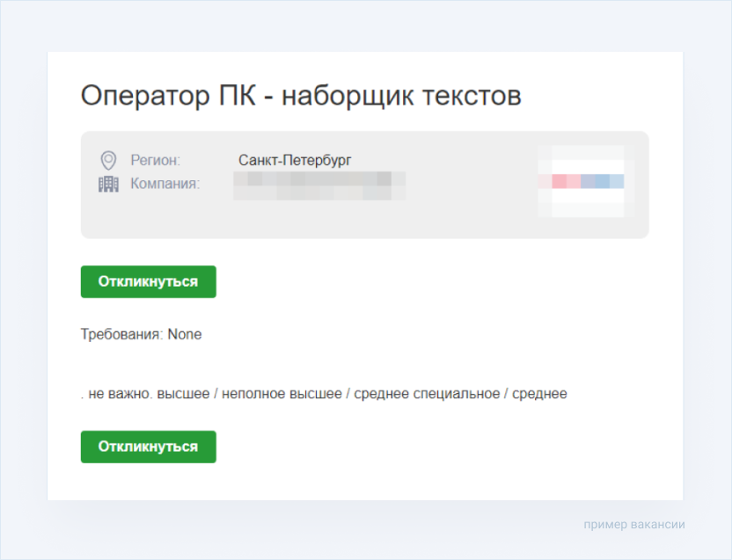Click the Регион: label
The image size is (732, 560).
(156, 160)
